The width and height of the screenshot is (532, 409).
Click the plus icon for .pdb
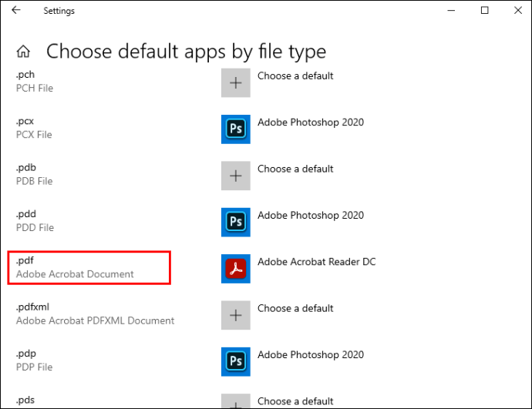click(x=236, y=176)
